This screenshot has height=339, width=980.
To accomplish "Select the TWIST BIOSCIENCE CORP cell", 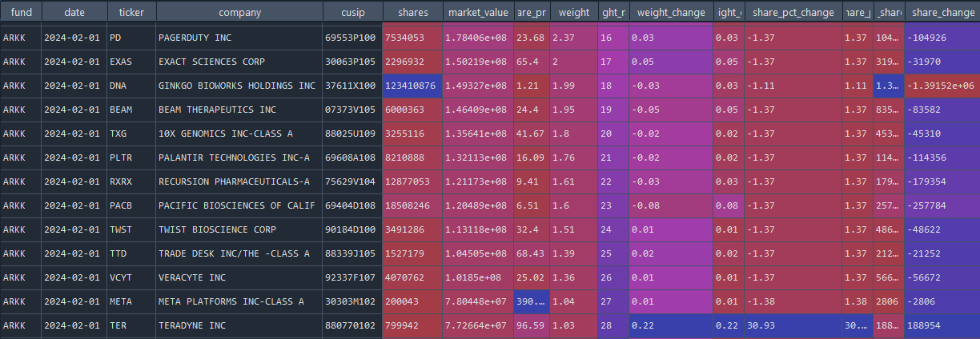I will click(x=239, y=229).
